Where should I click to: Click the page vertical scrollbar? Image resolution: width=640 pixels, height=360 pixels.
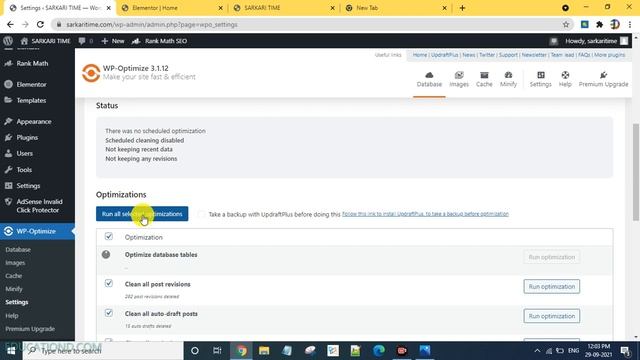tap(636, 172)
